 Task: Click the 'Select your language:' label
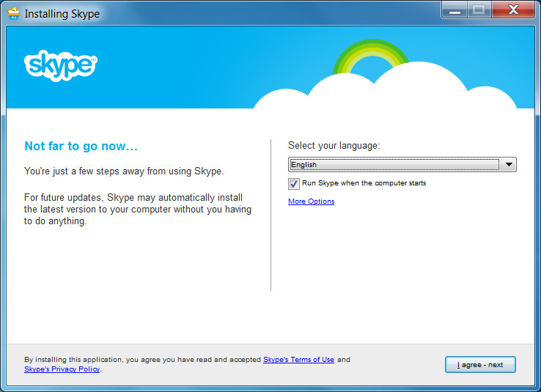click(x=334, y=146)
